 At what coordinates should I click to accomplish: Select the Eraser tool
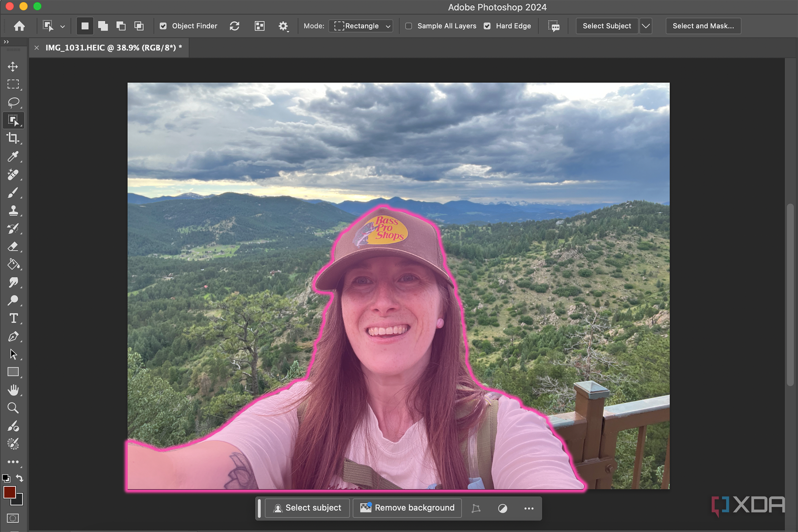pyautogui.click(x=13, y=247)
